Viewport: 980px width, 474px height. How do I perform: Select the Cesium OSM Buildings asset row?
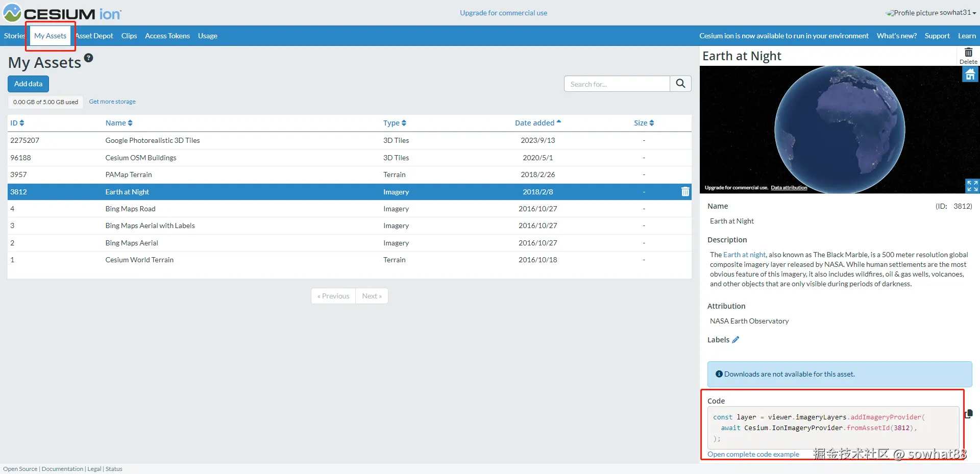[x=350, y=158]
